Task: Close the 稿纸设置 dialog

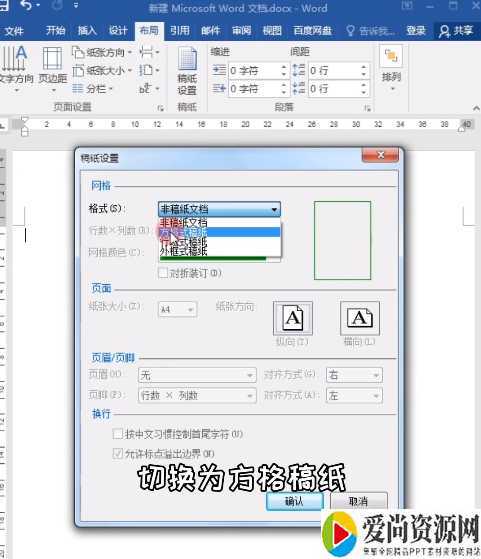Action: pyautogui.click(x=380, y=155)
